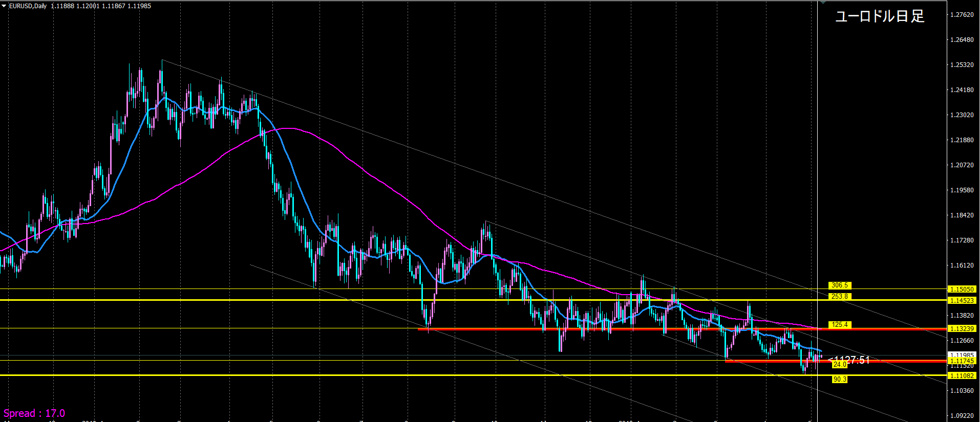
Task: Click the 1.24180 price scale value
Action: [962, 90]
